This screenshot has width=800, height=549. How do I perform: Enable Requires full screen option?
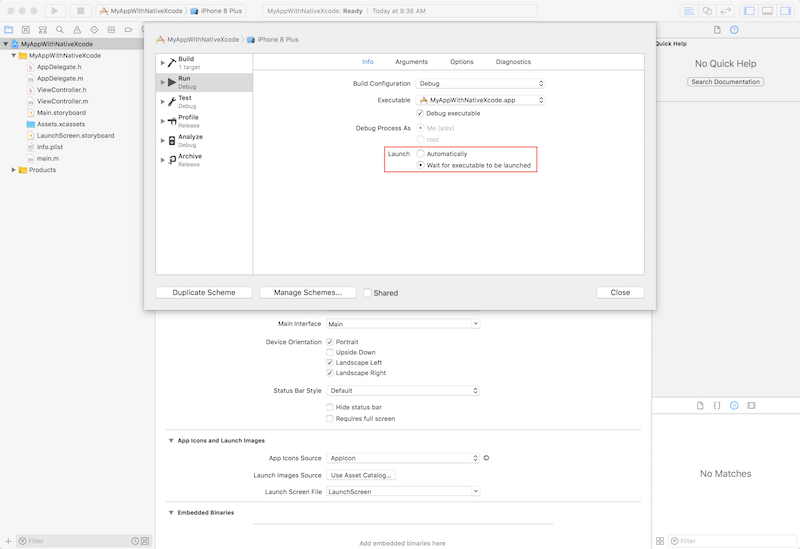(x=330, y=418)
